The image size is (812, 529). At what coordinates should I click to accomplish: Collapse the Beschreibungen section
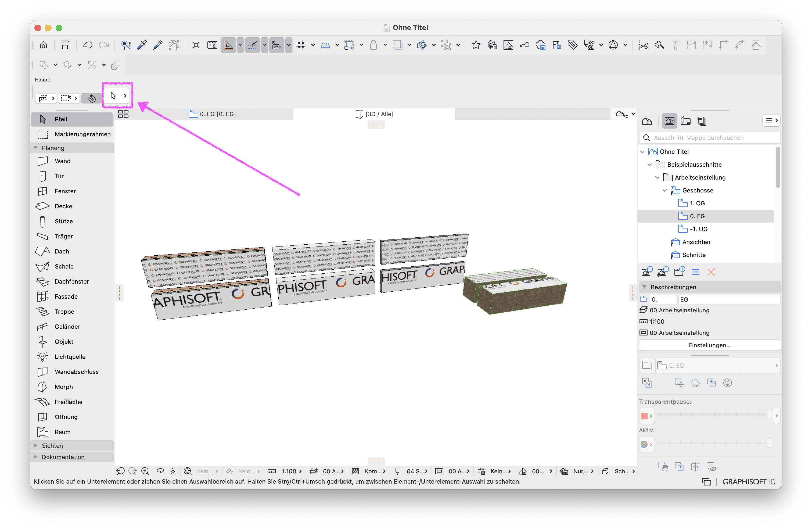coord(645,287)
